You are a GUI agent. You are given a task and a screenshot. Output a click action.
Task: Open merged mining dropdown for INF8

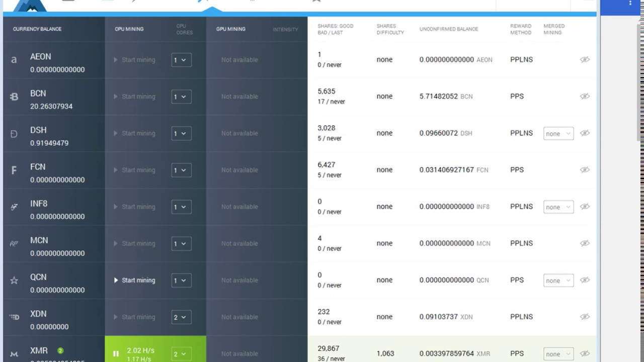click(x=558, y=207)
